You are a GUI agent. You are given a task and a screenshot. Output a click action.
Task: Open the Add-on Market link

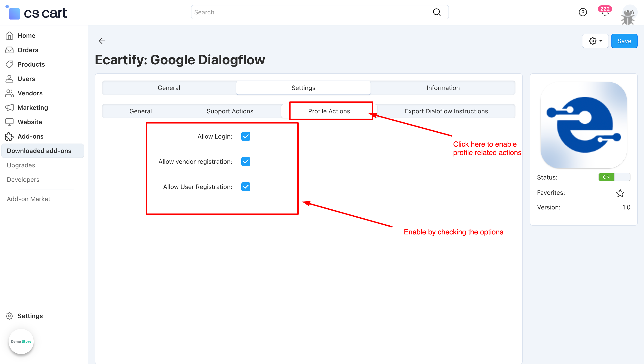pos(28,199)
